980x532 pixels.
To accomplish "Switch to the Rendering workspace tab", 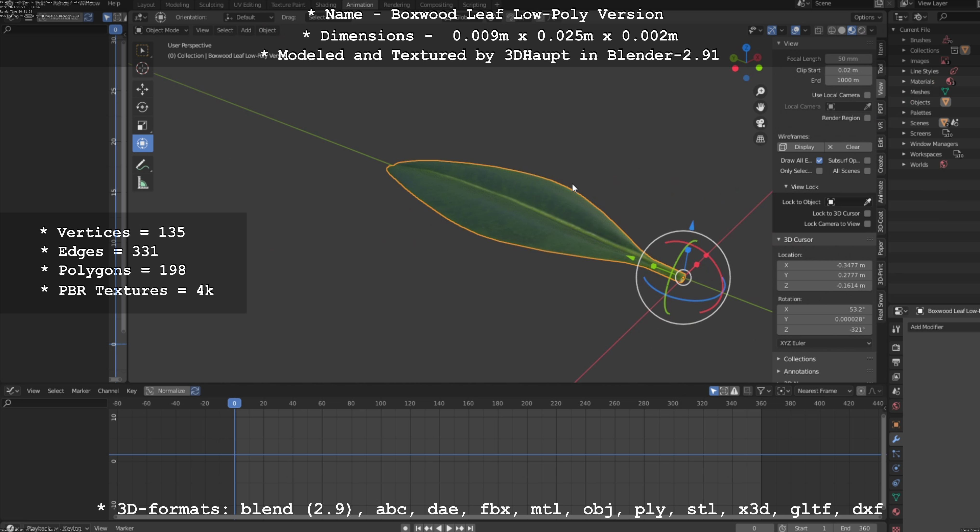I will 396,5.
